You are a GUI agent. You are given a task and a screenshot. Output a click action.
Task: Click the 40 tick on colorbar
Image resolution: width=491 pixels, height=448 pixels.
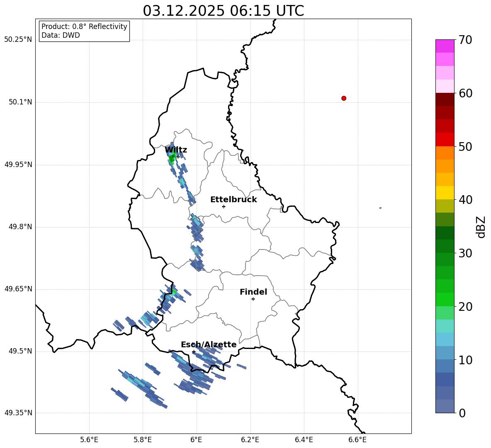465,200
